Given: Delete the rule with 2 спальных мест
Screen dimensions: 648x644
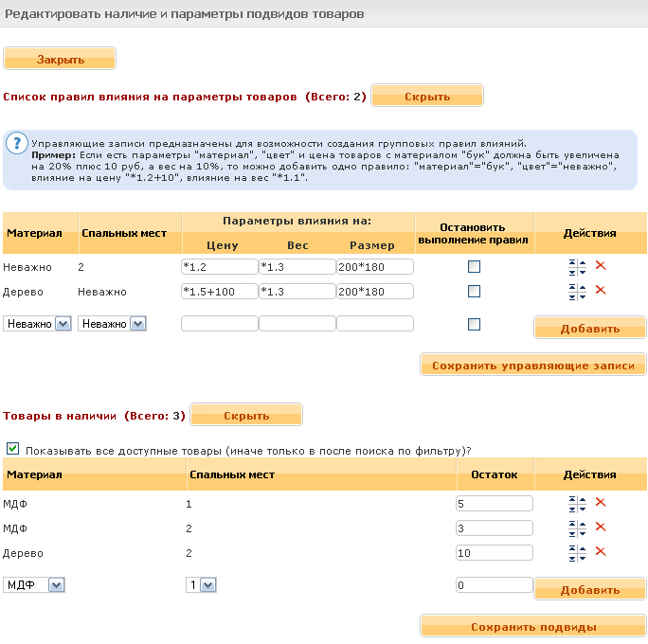Looking at the screenshot, I should point(601,266).
